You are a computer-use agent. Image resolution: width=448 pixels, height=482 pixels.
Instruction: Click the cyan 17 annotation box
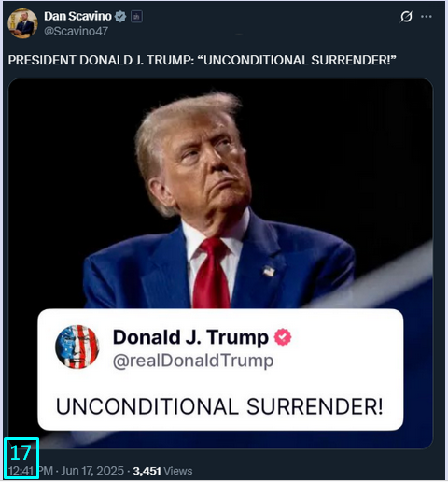point(21,458)
